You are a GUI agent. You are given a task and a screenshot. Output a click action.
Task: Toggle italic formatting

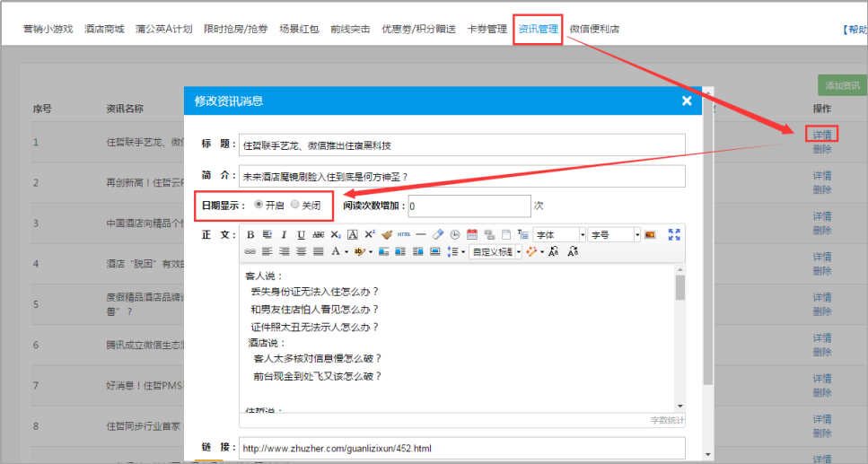(x=284, y=235)
